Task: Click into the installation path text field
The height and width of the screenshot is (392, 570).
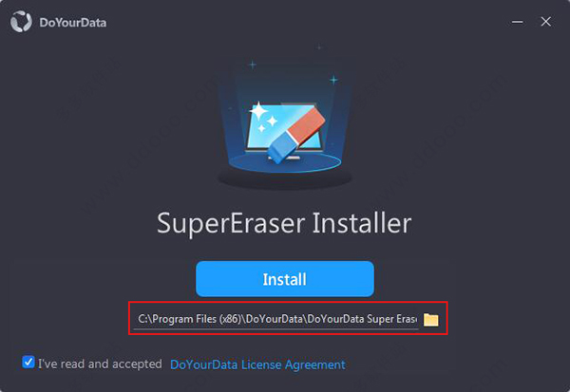Action: [276, 319]
